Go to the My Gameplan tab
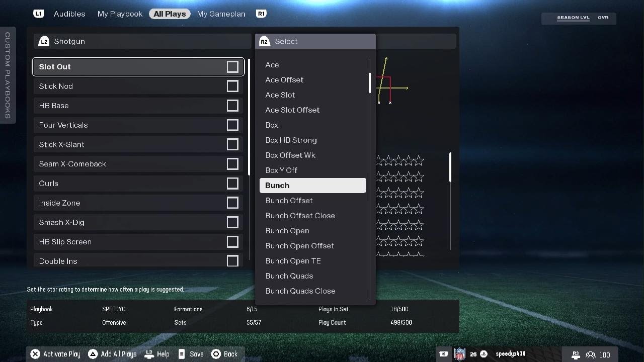Image resolution: width=644 pixels, height=362 pixels. point(221,14)
